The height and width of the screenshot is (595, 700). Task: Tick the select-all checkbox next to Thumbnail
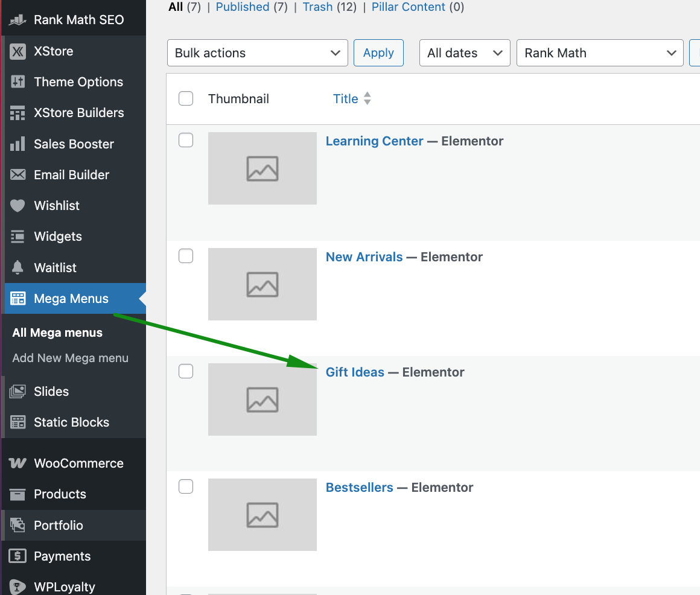[x=186, y=98]
